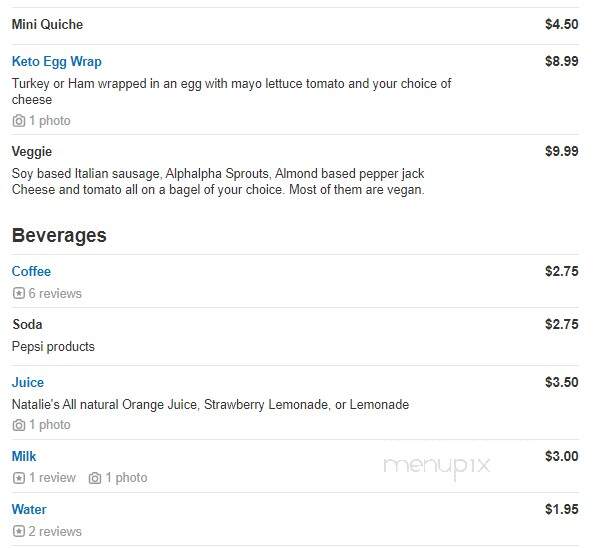Screen dimensions: 616x548
Task: Open the Water menu item link
Action: 29,510
